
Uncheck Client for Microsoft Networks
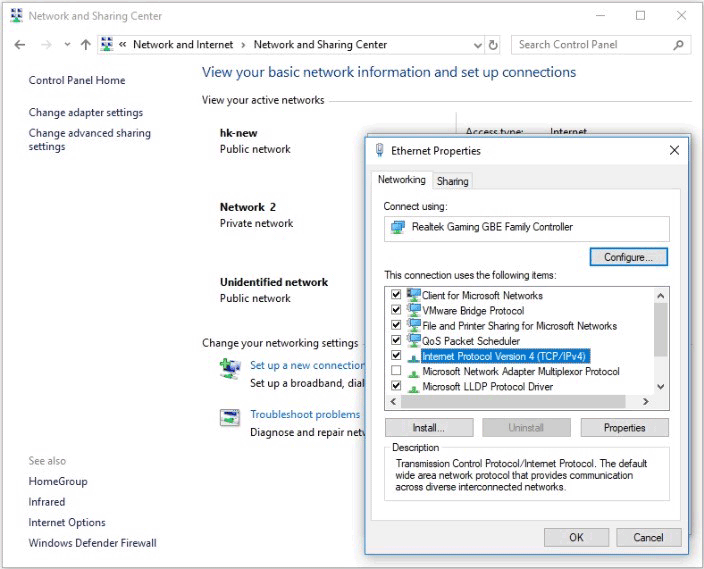(x=396, y=294)
